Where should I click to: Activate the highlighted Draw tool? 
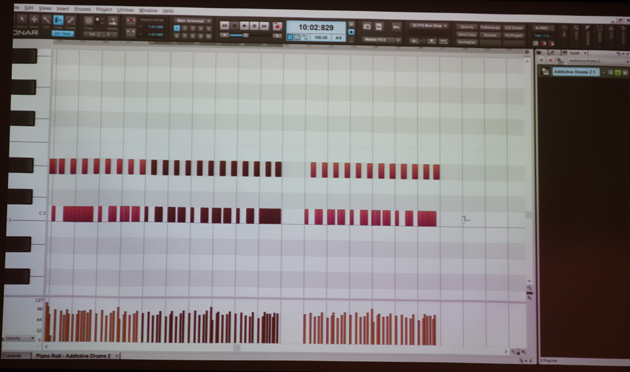coord(58,20)
